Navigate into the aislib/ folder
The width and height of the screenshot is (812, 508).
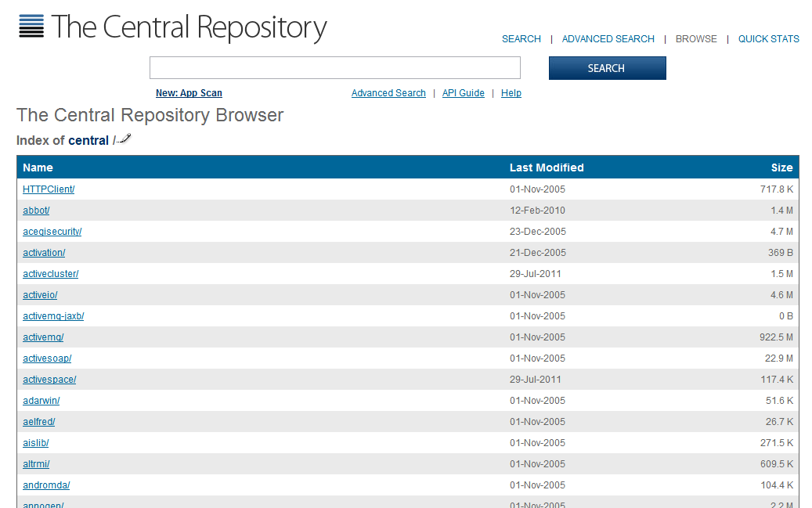[x=36, y=443]
